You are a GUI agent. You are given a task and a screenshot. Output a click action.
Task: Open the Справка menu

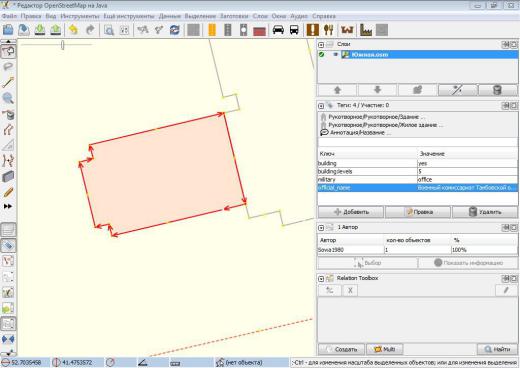tap(324, 16)
